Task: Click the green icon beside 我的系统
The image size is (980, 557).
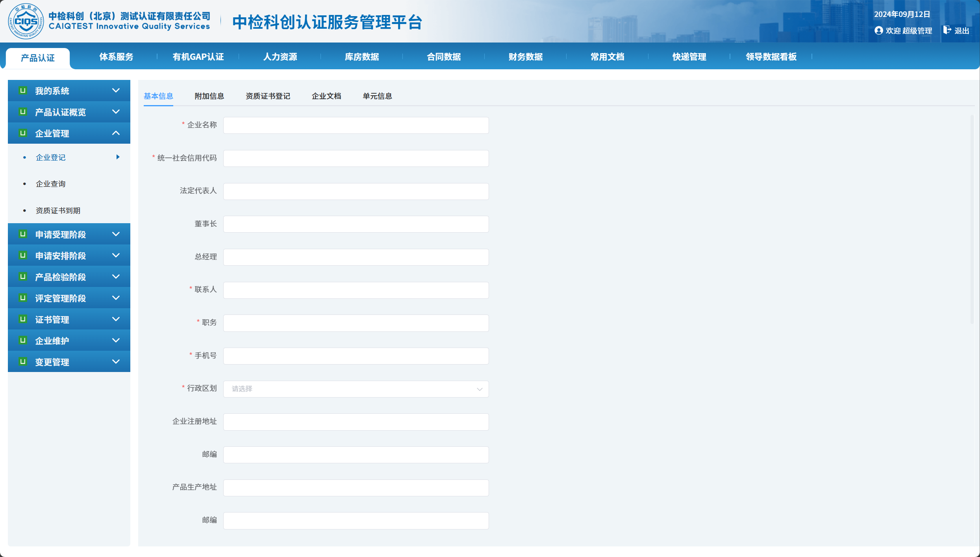Action: (x=23, y=91)
